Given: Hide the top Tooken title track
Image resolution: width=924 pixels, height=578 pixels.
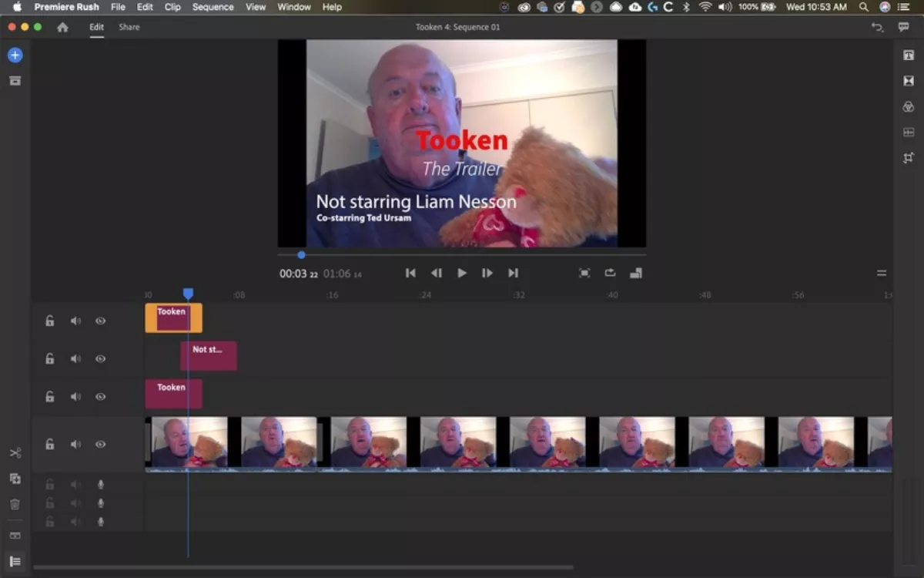Looking at the screenshot, I should point(100,321).
